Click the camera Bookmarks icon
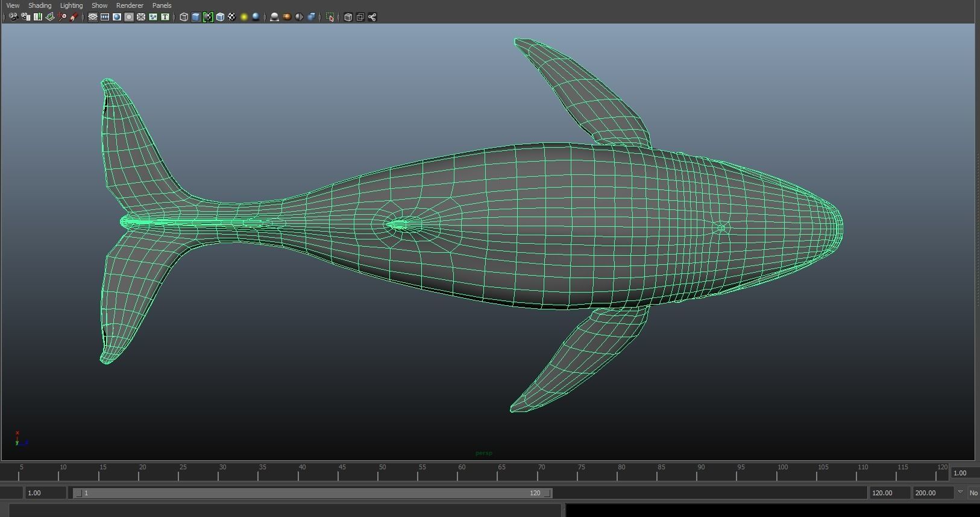This screenshot has width=980, height=517. pyautogui.click(x=38, y=17)
